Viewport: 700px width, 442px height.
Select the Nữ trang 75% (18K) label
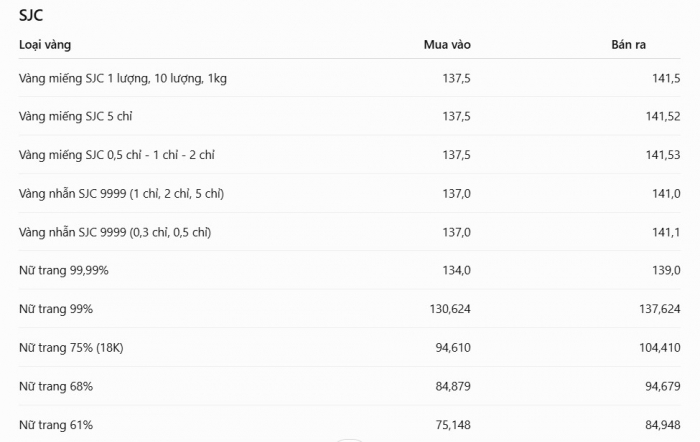click(71, 348)
